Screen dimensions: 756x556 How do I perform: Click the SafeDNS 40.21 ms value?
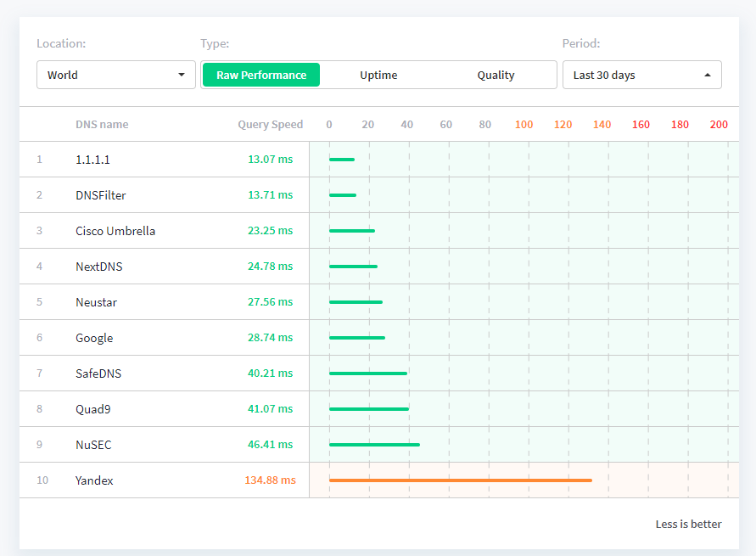coord(270,373)
